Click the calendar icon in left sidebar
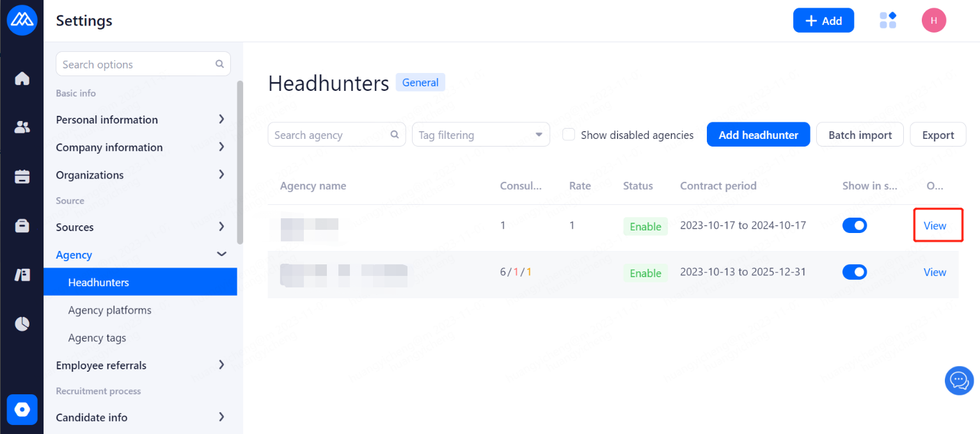980x434 pixels. (22, 177)
